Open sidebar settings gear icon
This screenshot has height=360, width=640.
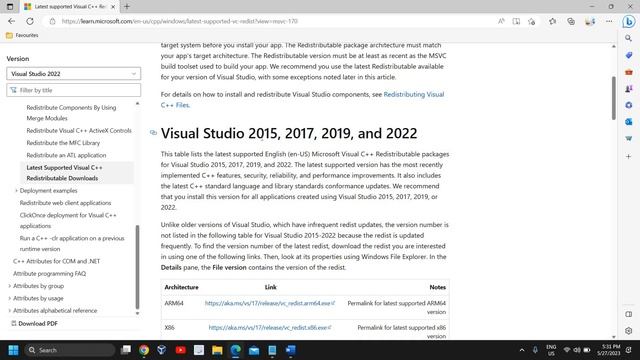tap(629, 331)
